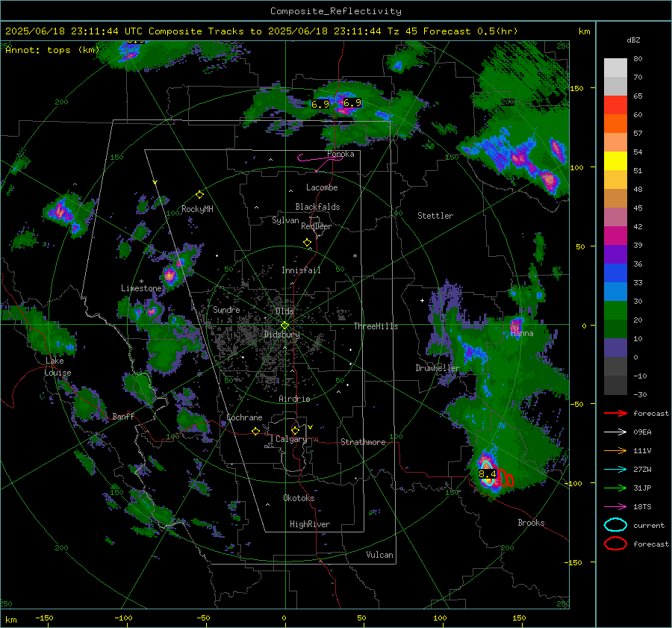Pick the light blue swatch between 33 and 30
672x628 pixels.
615,292
